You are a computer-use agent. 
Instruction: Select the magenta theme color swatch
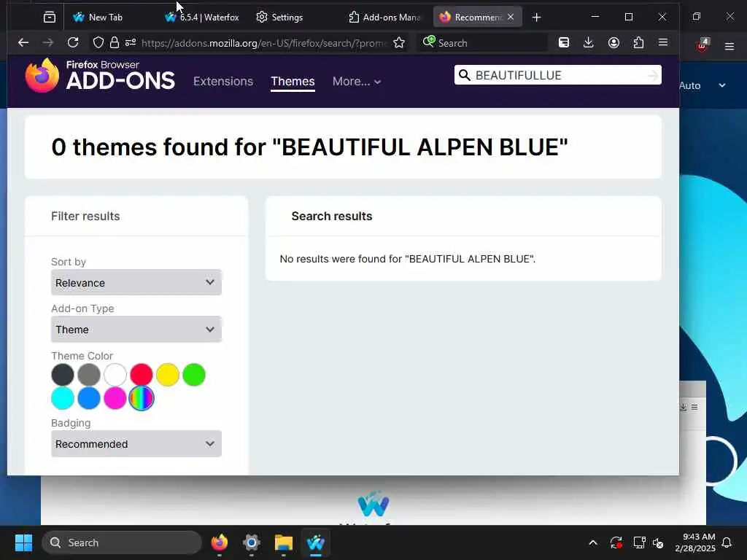coord(115,398)
